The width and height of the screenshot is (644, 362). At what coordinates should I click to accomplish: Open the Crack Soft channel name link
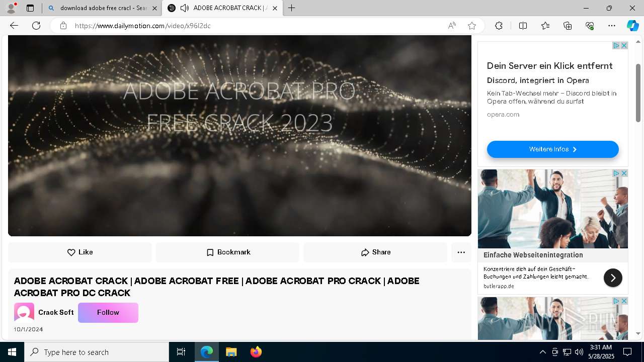click(56, 312)
